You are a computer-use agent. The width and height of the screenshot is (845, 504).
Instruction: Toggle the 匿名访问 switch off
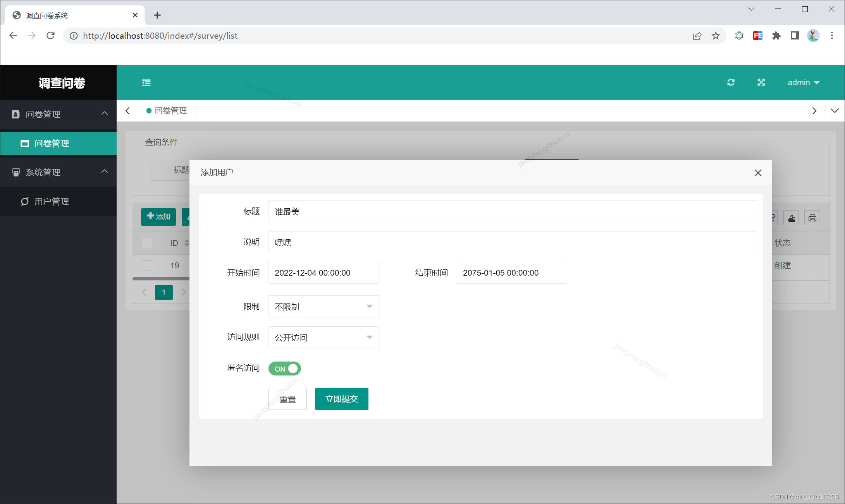pyautogui.click(x=285, y=369)
